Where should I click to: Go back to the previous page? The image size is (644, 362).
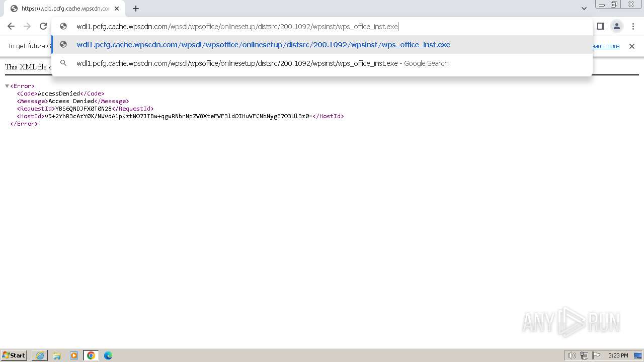pyautogui.click(x=11, y=26)
